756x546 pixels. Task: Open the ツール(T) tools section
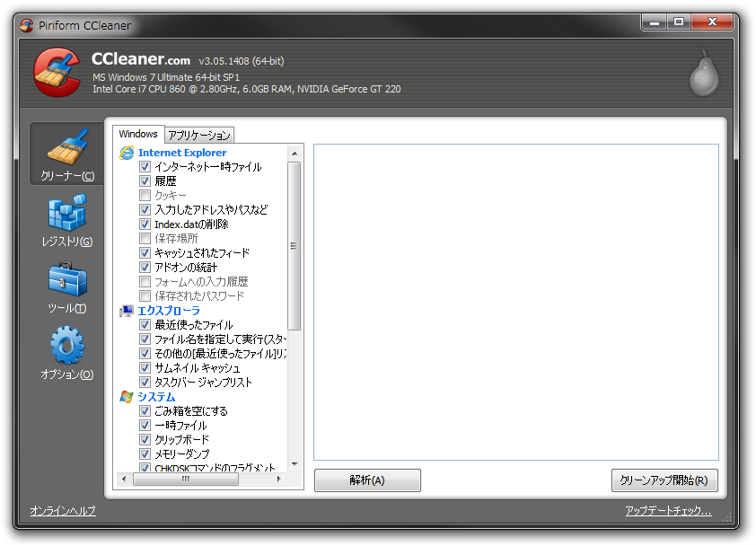[x=67, y=287]
